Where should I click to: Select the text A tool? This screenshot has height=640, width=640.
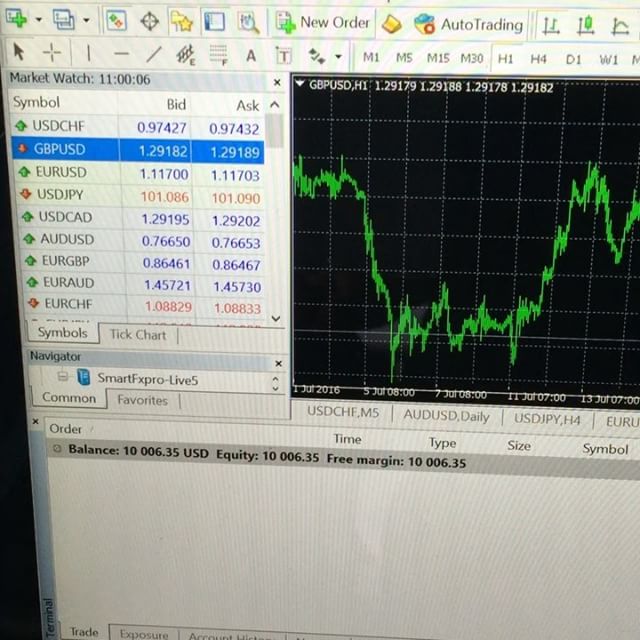(251, 56)
